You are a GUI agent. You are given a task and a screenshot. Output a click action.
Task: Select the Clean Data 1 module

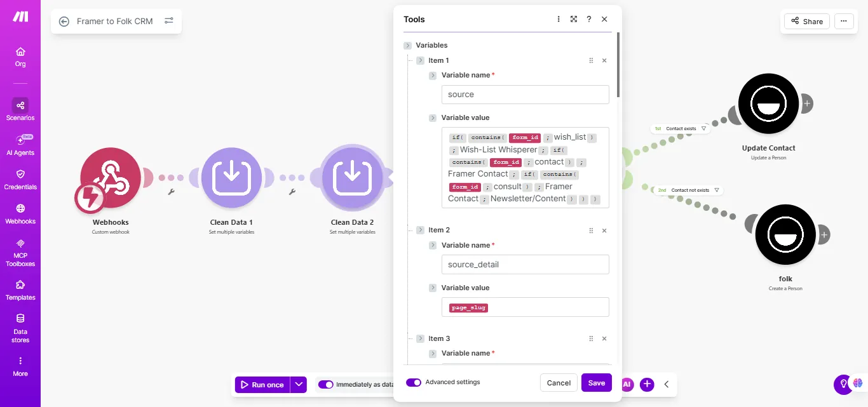tap(231, 177)
